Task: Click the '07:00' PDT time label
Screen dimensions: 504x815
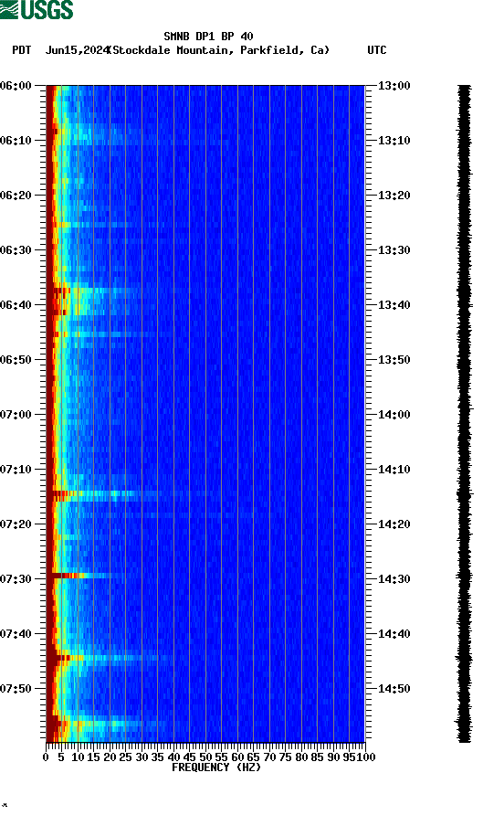Action: [x=16, y=415]
